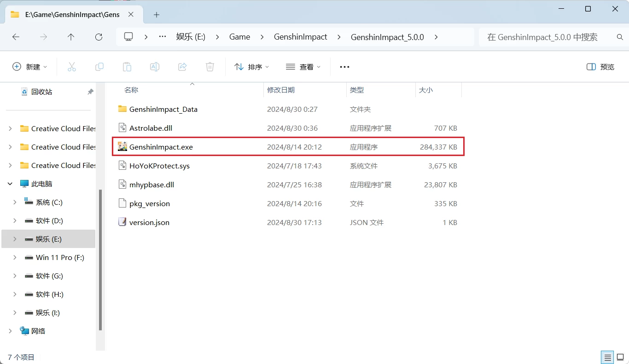The image size is (629, 364).
Task: Click the GenshinImpact_5.0.0 breadcrumb segment
Action: [x=387, y=37]
